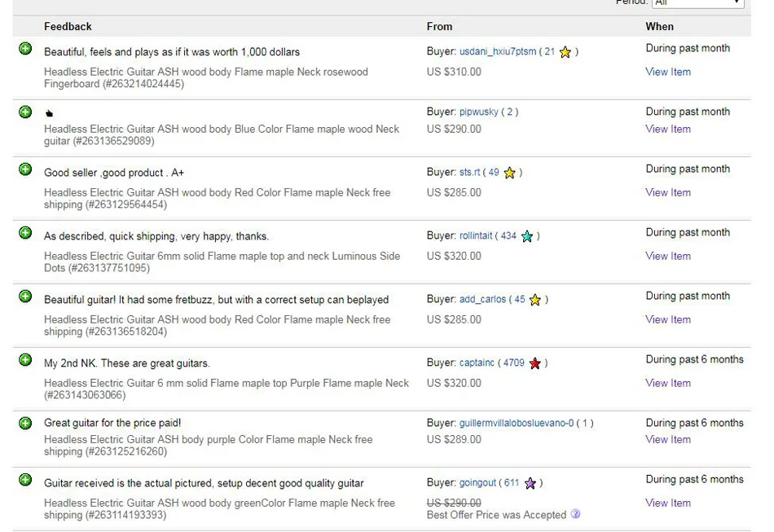This screenshot has height=532, width=774.
Task: Open buyer profile captainc
Action: 477,363
